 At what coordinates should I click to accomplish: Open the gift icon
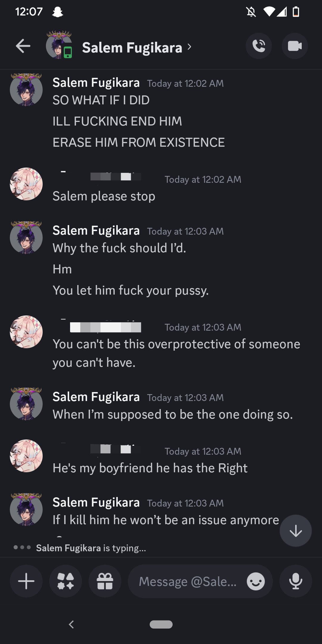[x=105, y=581]
